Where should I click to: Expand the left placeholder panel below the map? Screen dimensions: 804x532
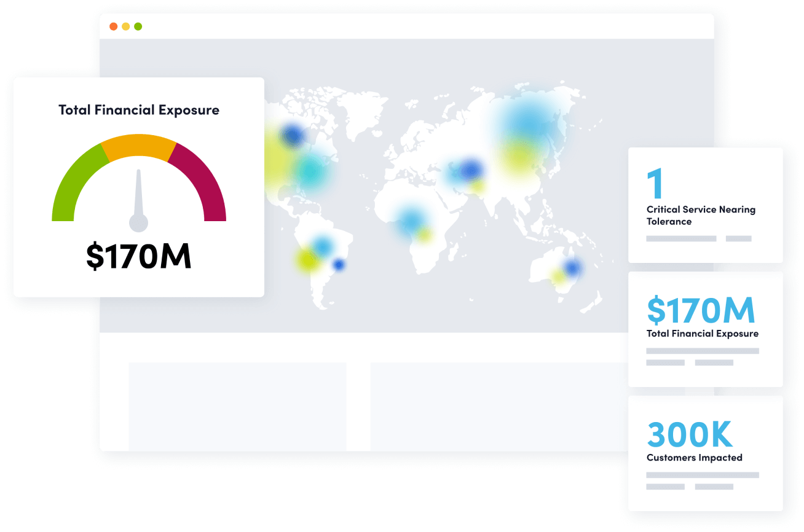(x=237, y=407)
